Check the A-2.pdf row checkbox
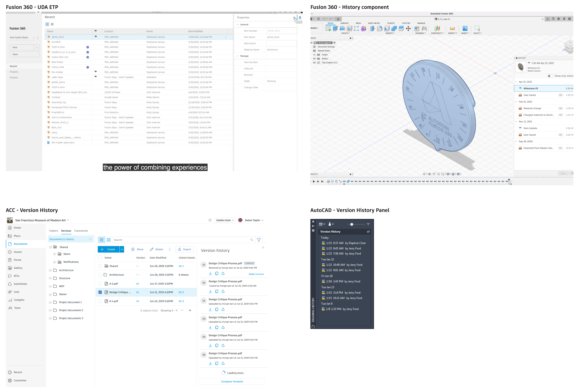 100,284
